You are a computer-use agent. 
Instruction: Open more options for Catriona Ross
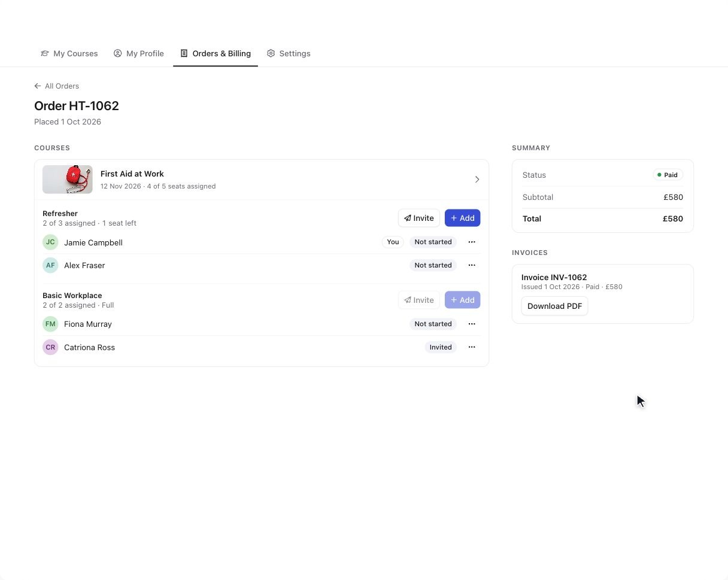(472, 347)
